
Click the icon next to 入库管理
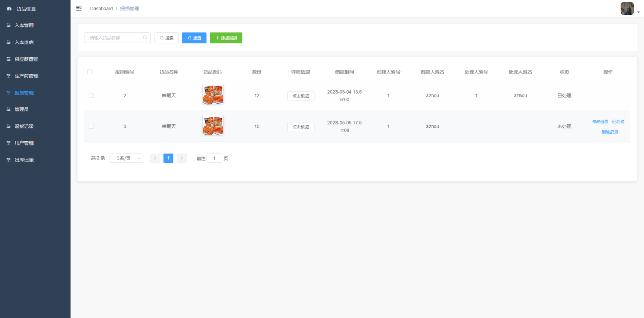point(8,25)
